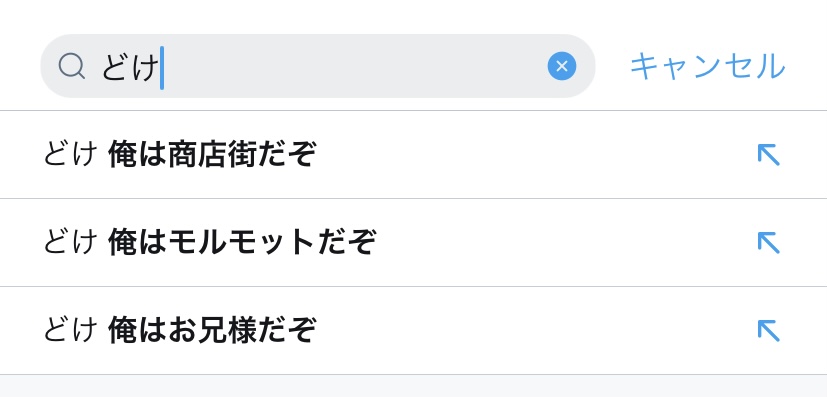The width and height of the screenshot is (827, 397).
Task: Click empty space in the 商店街 suggestion row
Action: 533,155
